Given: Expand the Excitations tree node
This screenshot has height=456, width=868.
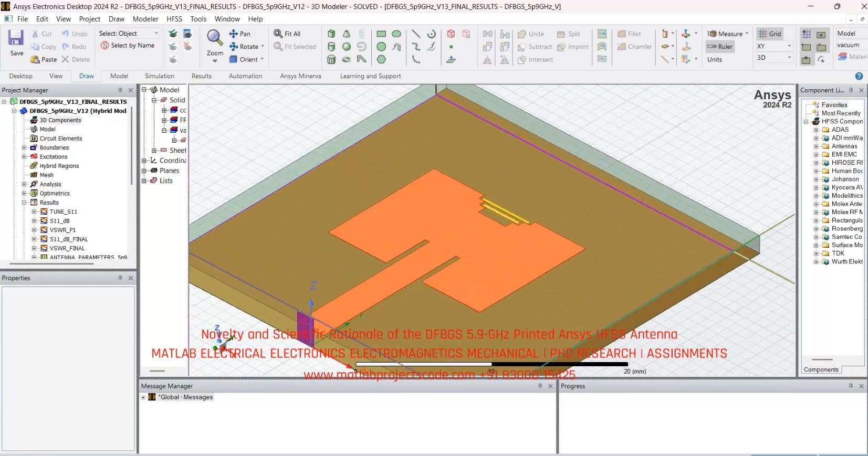Looking at the screenshot, I should coord(24,156).
